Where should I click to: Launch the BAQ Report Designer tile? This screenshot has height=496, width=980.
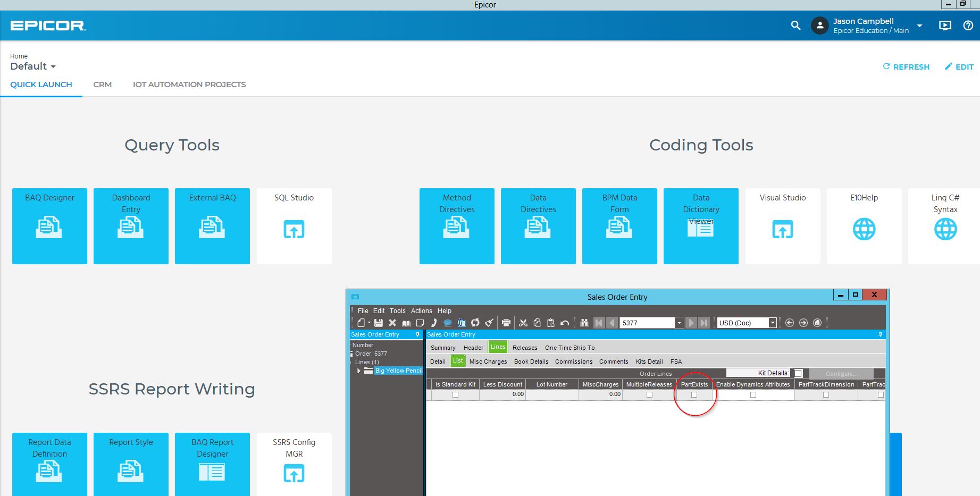click(x=212, y=464)
